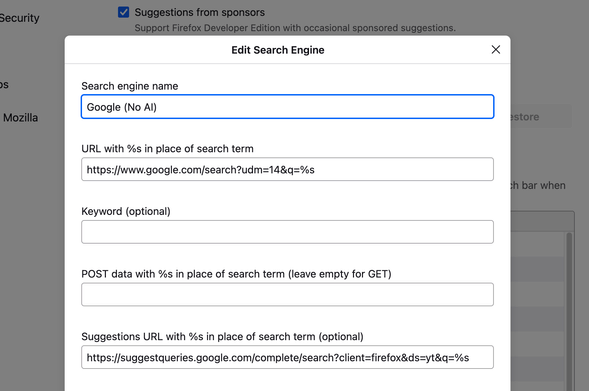589x391 pixels.
Task: Close the Edit Search Engine dialog
Action: point(495,50)
